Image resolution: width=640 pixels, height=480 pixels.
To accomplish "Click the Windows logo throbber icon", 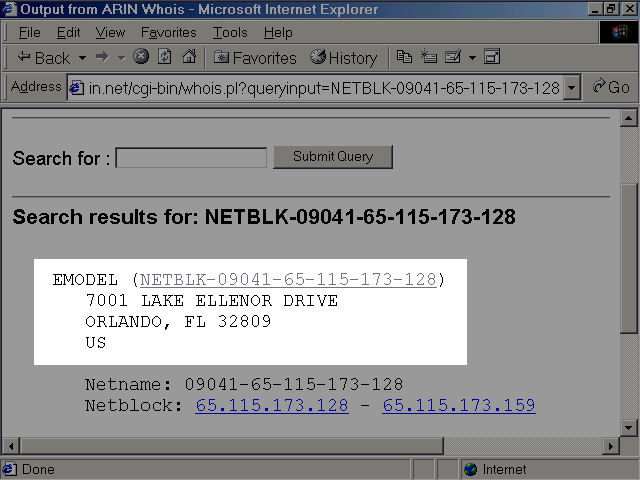I will (x=619, y=32).
